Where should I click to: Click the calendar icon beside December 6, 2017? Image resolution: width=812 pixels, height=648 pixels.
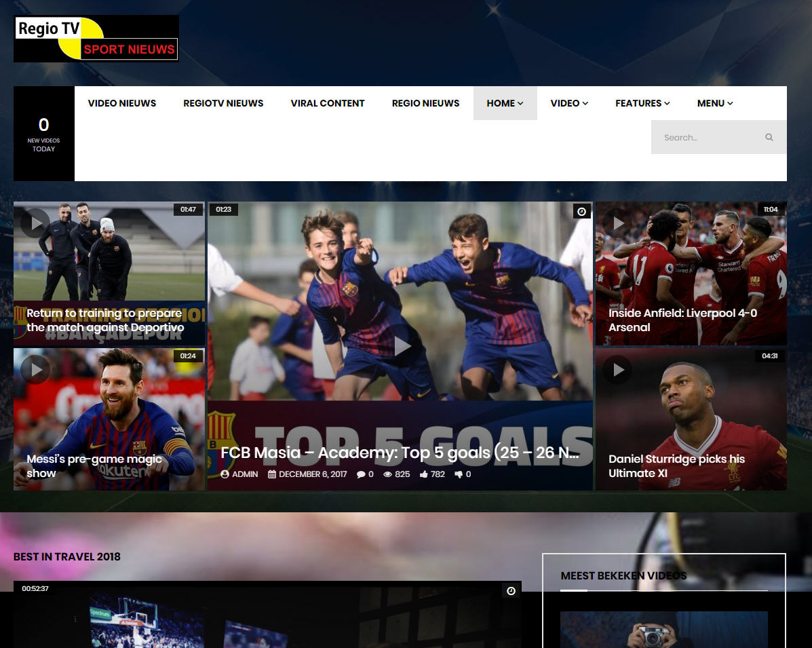[x=272, y=474]
